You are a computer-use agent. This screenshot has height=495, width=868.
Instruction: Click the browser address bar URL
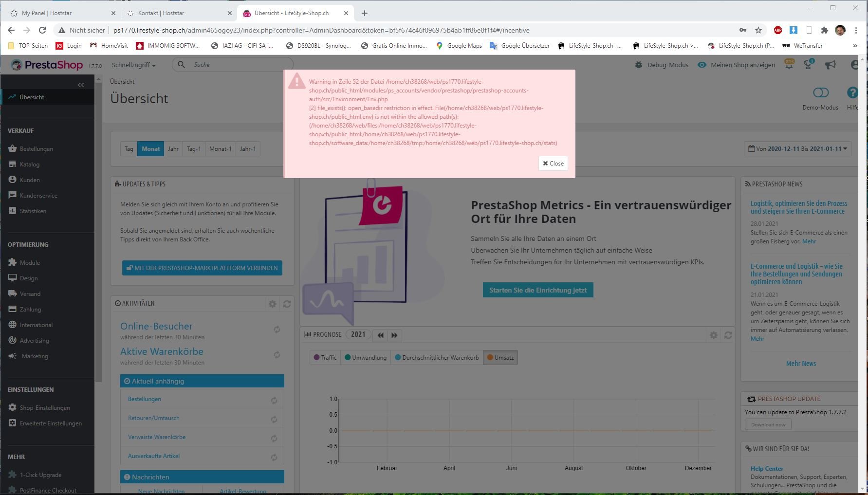point(321,30)
